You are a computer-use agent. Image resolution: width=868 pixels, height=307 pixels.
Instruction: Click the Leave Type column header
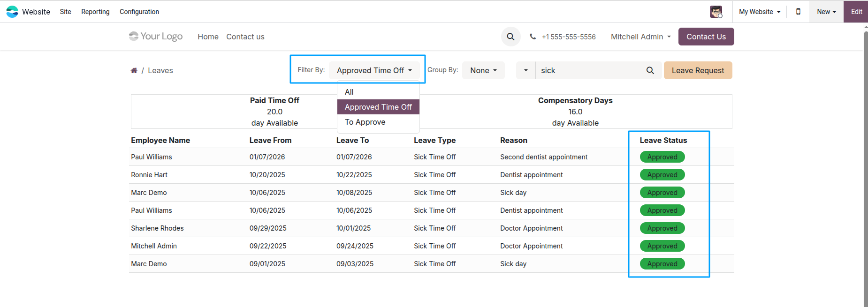coord(434,140)
